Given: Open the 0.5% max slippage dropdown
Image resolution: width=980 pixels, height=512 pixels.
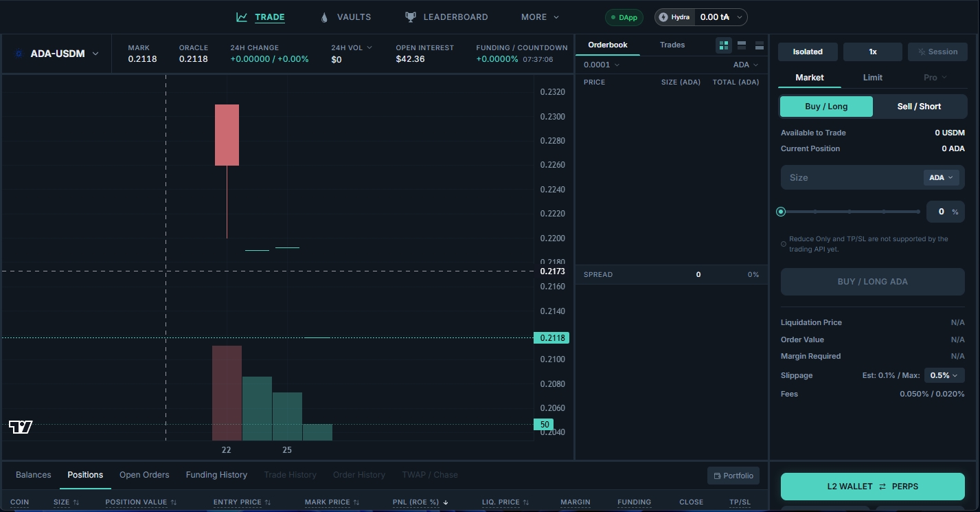Looking at the screenshot, I should (944, 375).
